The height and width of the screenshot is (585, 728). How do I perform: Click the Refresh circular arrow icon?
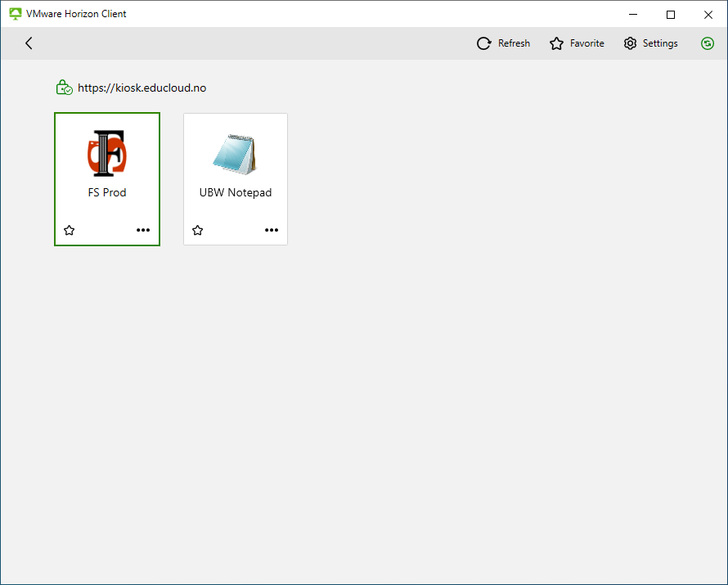pyautogui.click(x=483, y=43)
